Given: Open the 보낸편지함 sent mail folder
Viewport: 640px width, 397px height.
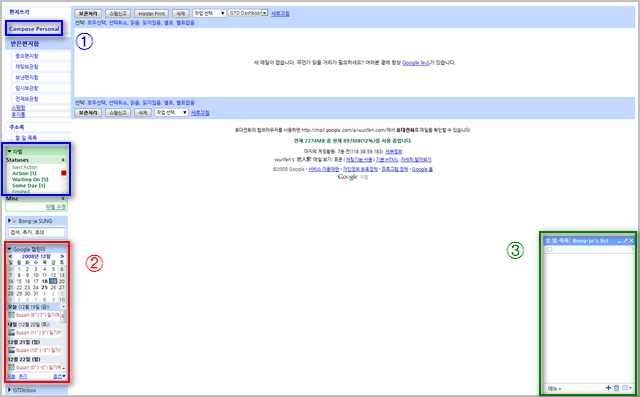Looking at the screenshot, I should 27,77.
